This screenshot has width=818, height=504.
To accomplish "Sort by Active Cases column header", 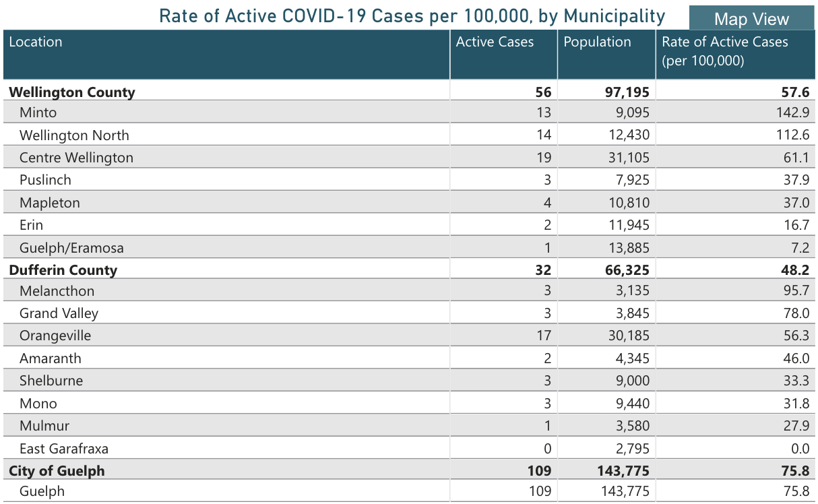I will tap(495, 42).
